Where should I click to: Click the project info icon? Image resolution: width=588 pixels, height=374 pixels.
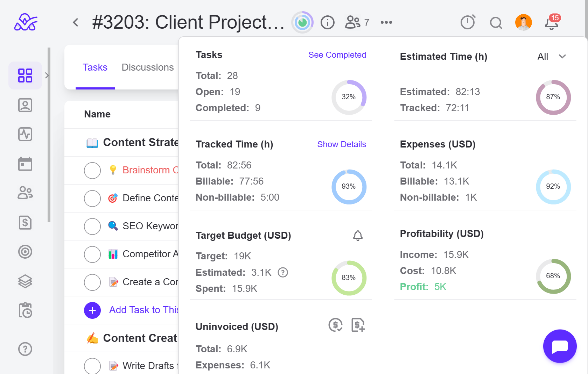(328, 23)
